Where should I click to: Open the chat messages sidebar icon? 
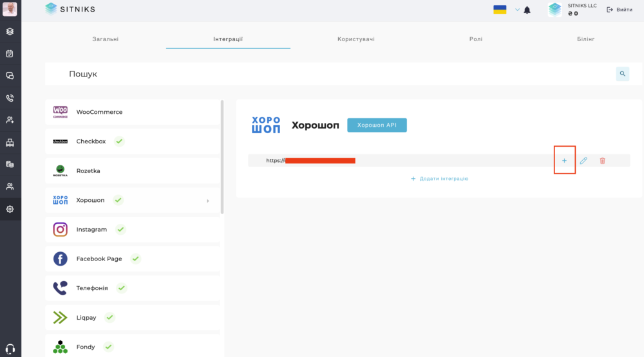(x=10, y=76)
